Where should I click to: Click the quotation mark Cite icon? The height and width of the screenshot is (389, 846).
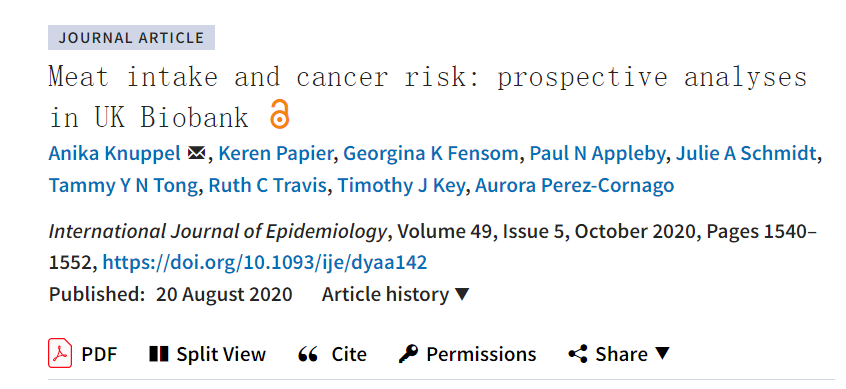click(x=308, y=354)
